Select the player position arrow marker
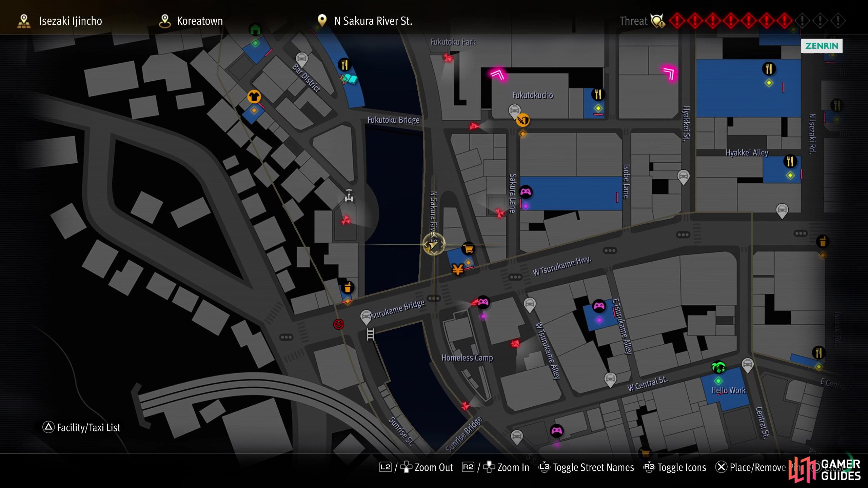The image size is (868, 488). coord(434,244)
